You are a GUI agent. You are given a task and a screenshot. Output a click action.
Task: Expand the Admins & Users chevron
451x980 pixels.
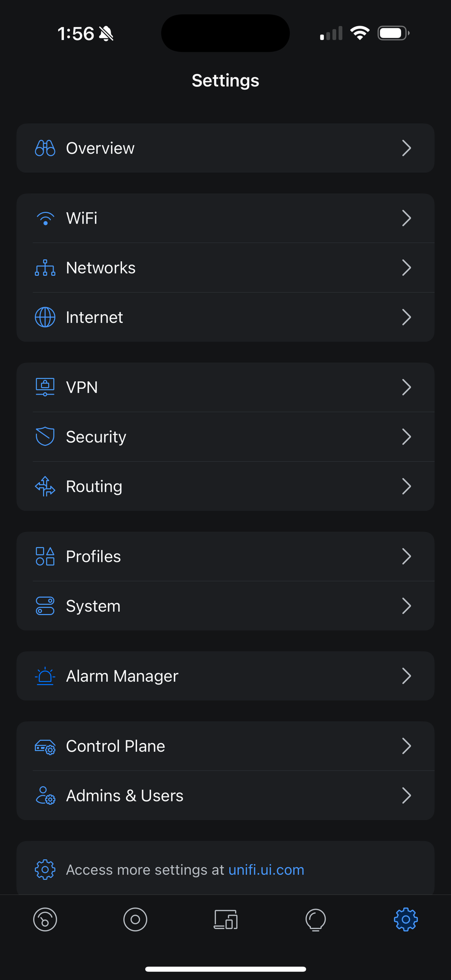coord(406,795)
